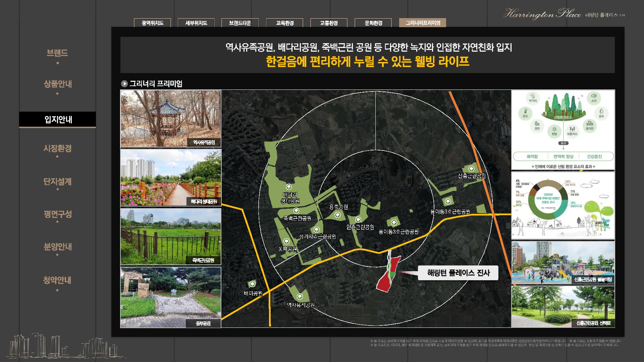Click the 먹거리 icon in forest infographic

(x=533, y=98)
